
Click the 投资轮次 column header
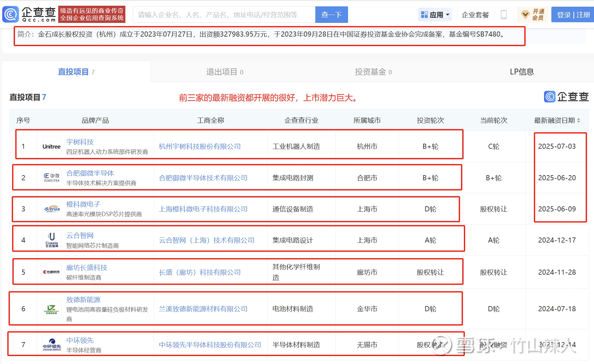[x=430, y=120]
